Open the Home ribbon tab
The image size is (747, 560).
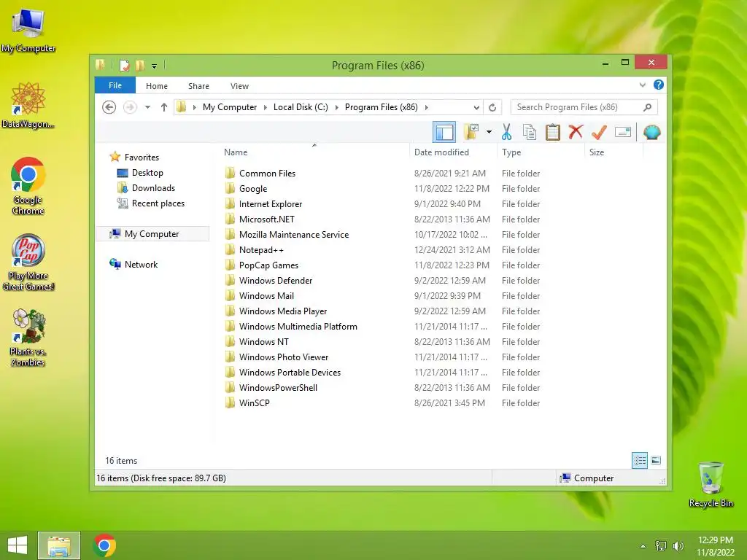157,86
